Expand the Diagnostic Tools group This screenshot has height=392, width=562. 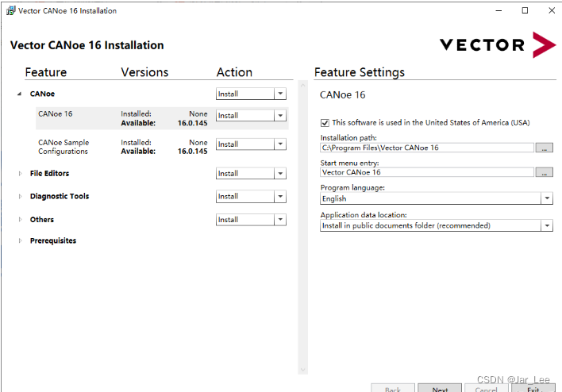20,196
